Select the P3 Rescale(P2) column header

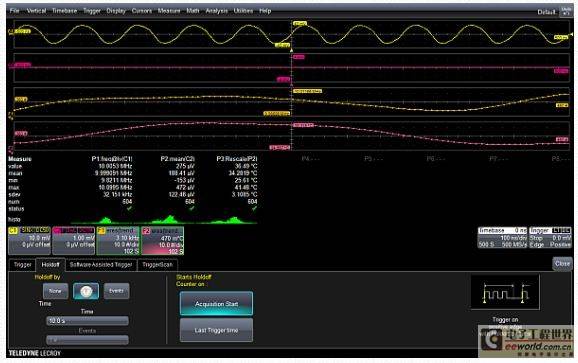237,159
